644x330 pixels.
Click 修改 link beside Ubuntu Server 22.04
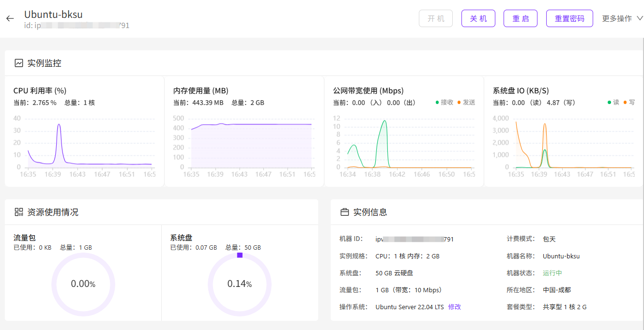(x=455, y=307)
